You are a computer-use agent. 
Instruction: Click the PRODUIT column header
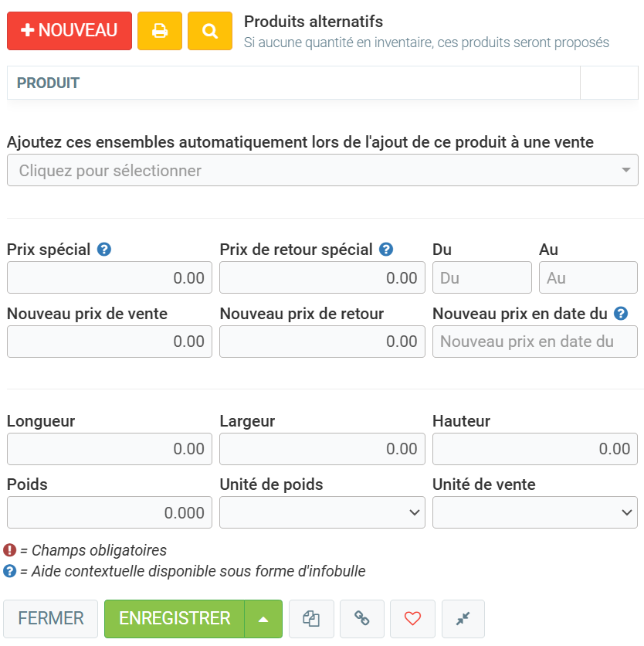tap(48, 83)
